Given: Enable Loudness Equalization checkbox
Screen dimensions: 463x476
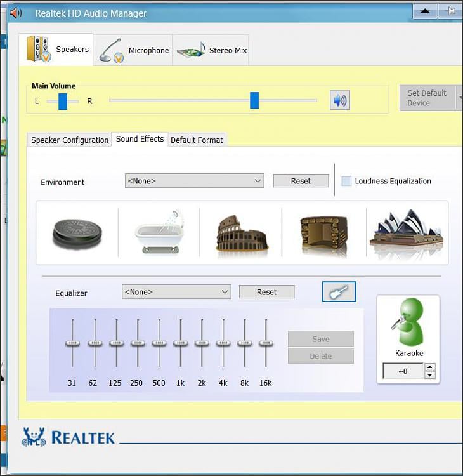Looking at the screenshot, I should [x=346, y=181].
